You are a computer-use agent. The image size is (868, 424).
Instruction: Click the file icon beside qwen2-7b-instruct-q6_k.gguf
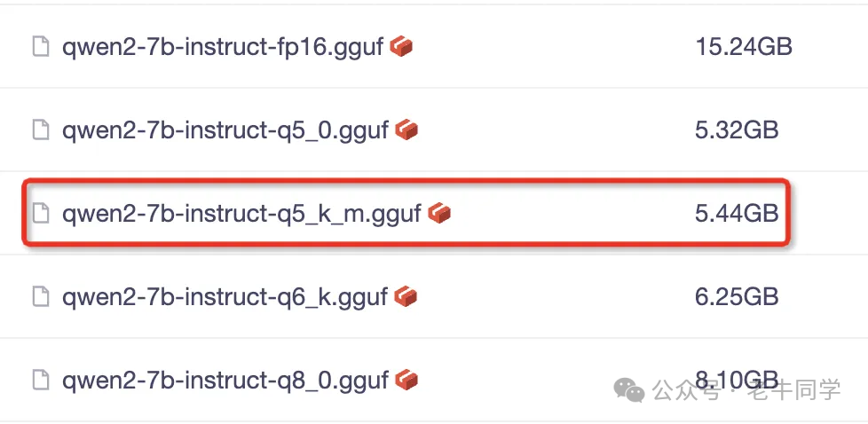(x=41, y=296)
